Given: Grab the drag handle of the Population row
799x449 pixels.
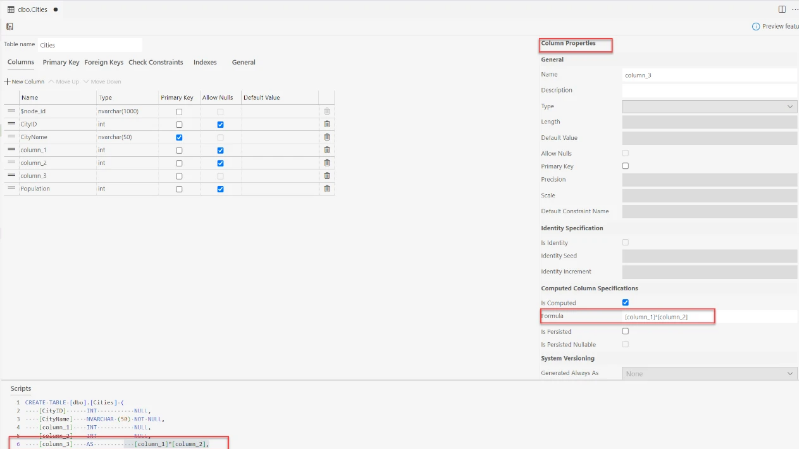Looking at the screenshot, I should click(11, 189).
